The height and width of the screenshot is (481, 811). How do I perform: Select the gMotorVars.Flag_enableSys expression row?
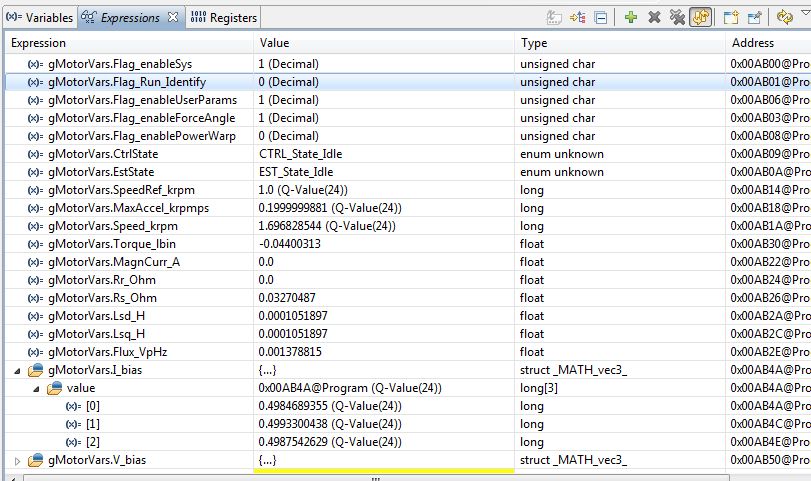coord(119,64)
